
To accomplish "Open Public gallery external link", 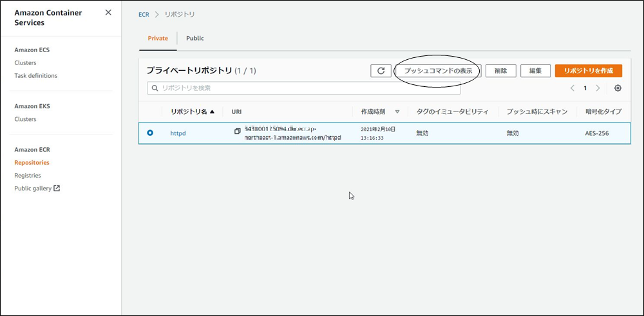I will click(37, 189).
